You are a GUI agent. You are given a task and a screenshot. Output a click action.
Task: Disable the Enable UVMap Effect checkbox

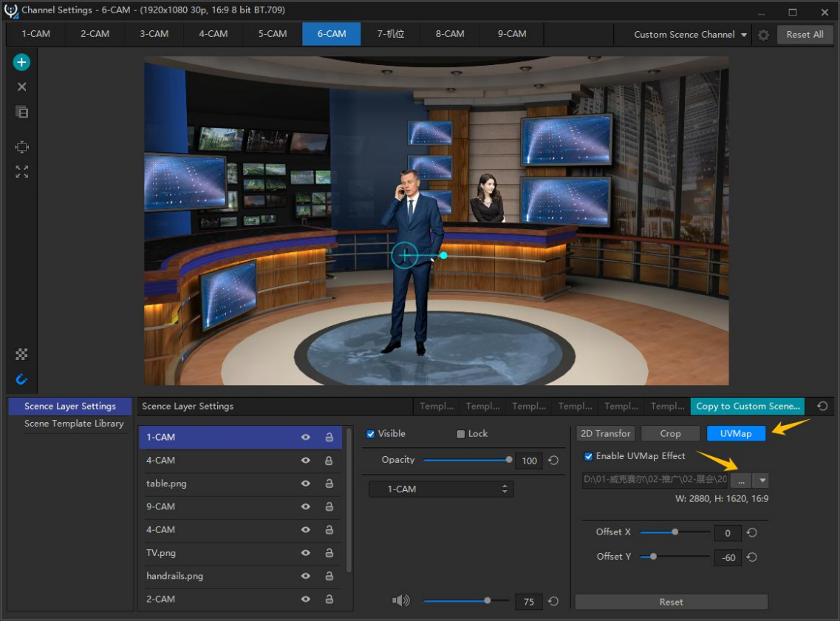coord(588,456)
